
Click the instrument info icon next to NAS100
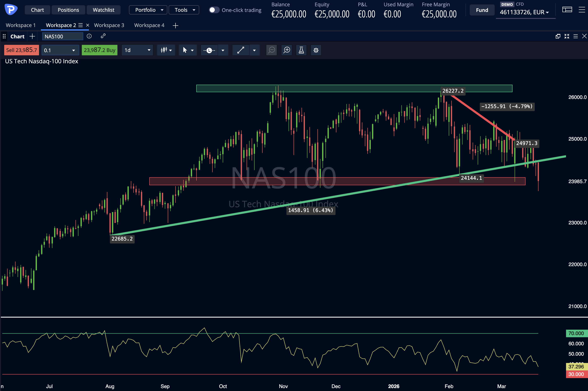point(89,36)
